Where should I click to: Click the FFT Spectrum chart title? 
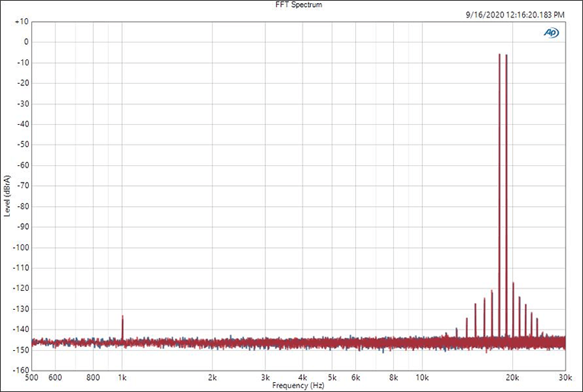(x=291, y=5)
